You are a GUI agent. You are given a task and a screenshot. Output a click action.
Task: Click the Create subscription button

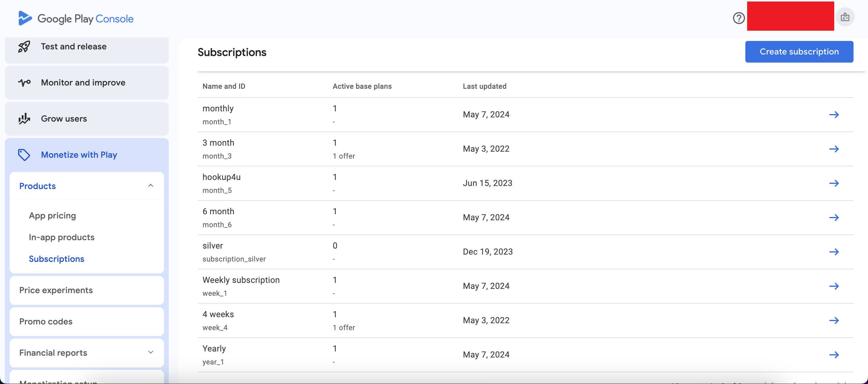pyautogui.click(x=799, y=52)
